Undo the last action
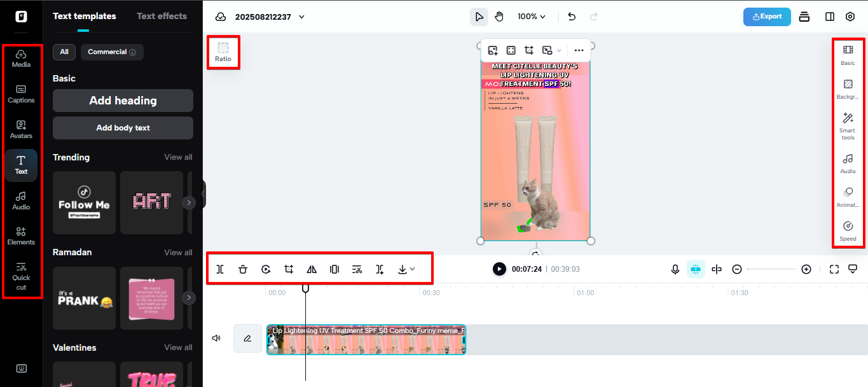Screen dimensions: 868x387 point(572,17)
